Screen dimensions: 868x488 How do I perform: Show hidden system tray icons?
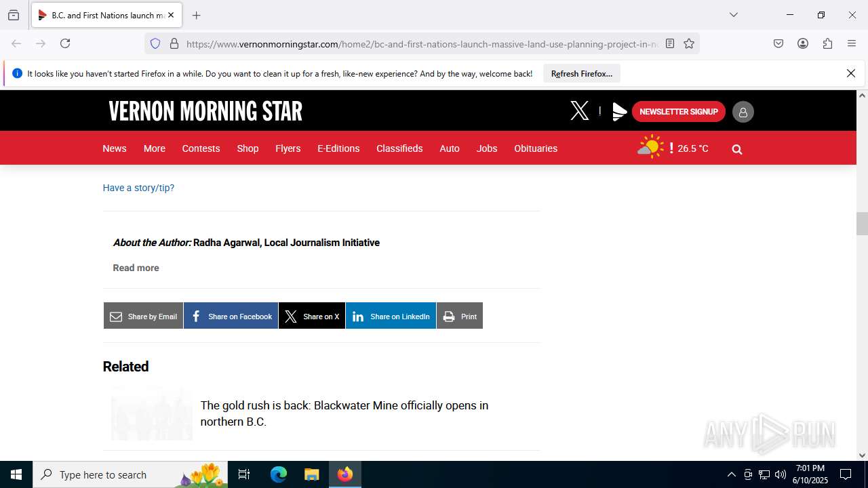(x=731, y=474)
